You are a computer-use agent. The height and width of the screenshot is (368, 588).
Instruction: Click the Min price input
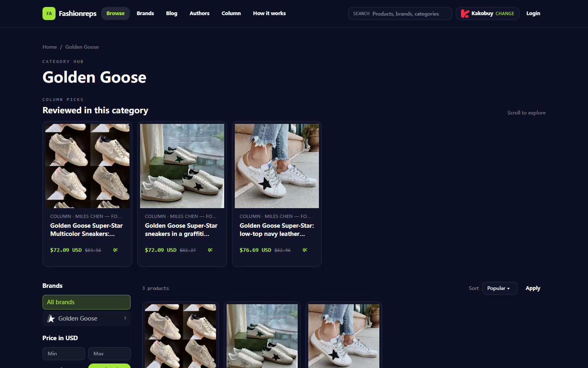coord(64,354)
